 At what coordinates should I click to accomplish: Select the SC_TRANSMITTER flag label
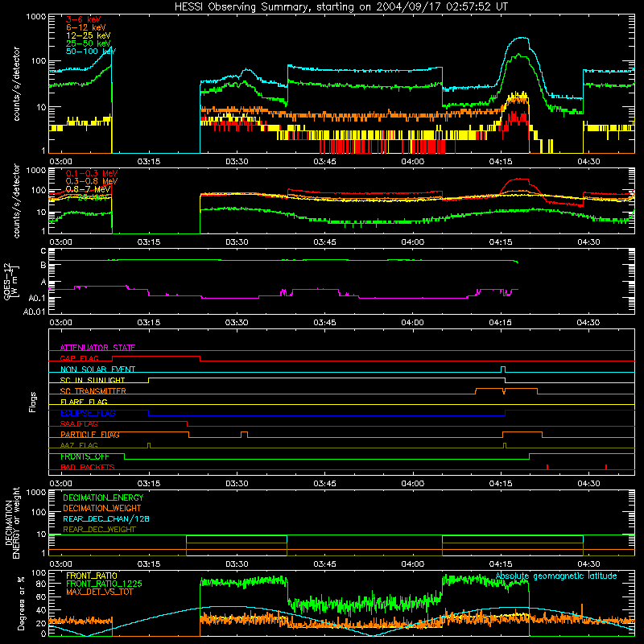coord(93,390)
